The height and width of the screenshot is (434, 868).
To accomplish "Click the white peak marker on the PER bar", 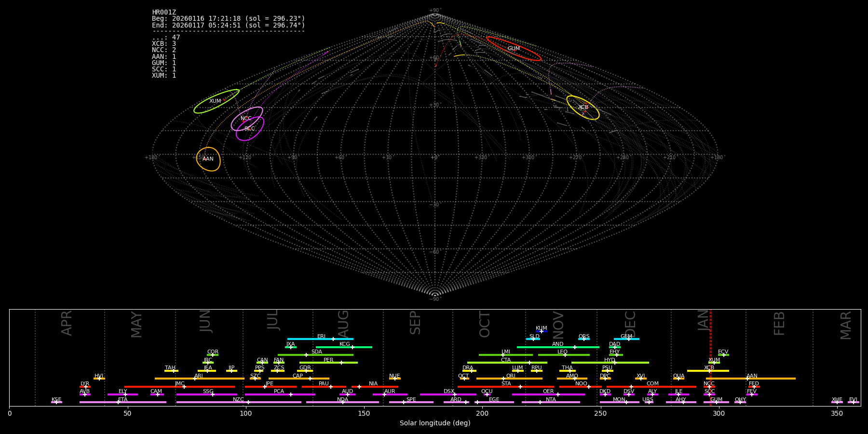I will tap(341, 363).
